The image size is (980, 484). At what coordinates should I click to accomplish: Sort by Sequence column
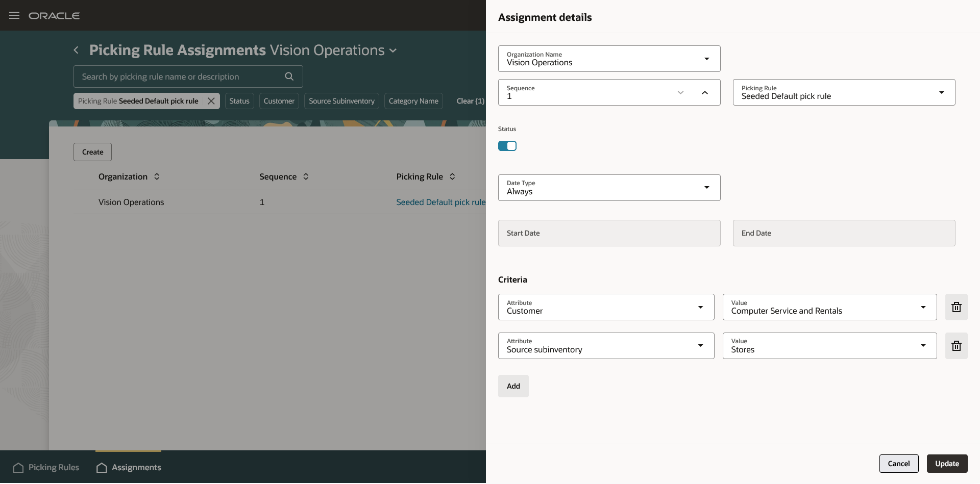(x=306, y=176)
